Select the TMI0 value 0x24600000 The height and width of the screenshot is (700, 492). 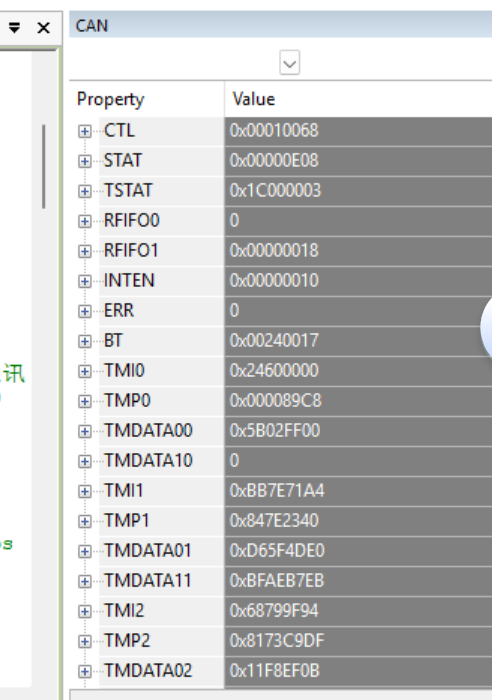pyautogui.click(x=274, y=371)
